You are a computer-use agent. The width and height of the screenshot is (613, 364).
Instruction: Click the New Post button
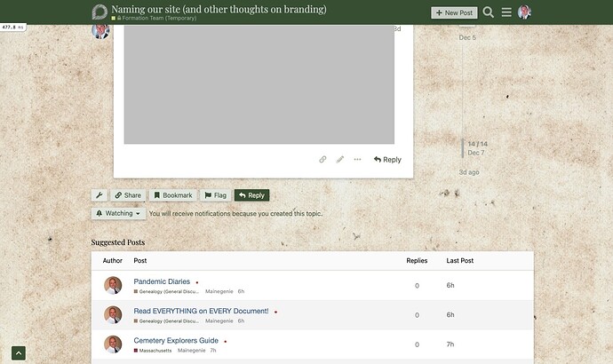[454, 12]
